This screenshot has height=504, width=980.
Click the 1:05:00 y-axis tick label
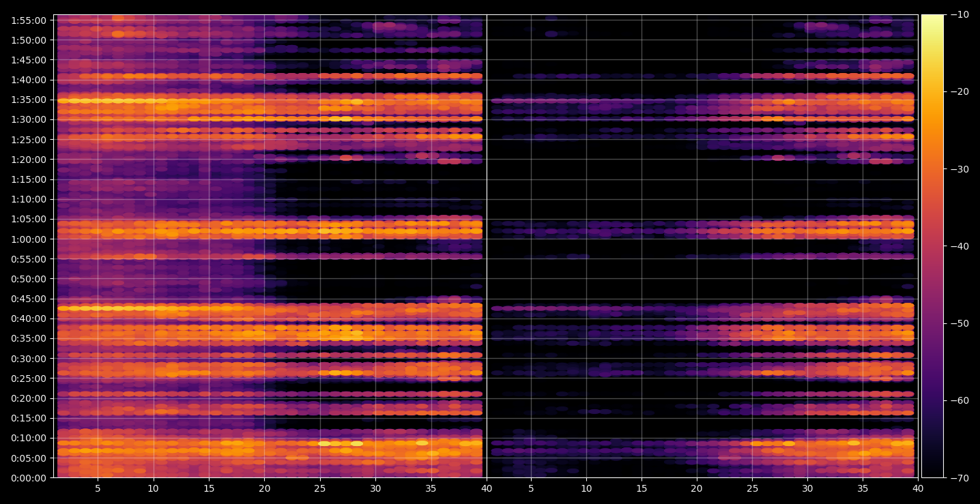(x=29, y=219)
